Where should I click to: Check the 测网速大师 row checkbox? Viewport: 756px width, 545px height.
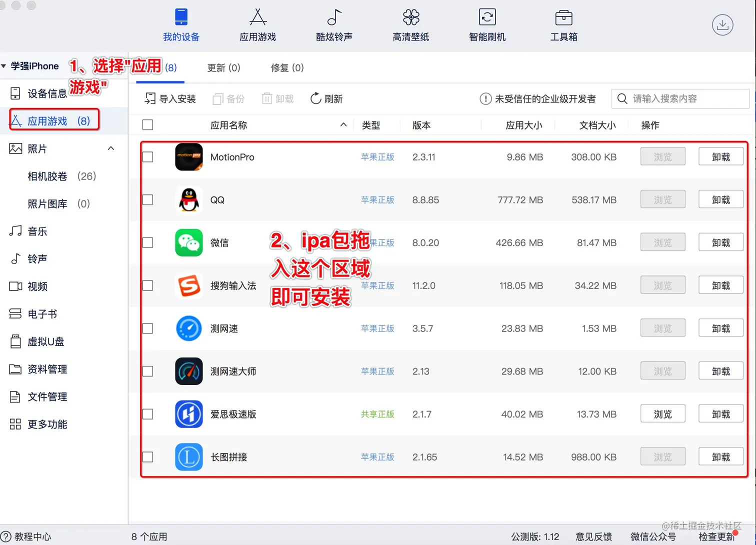click(147, 371)
